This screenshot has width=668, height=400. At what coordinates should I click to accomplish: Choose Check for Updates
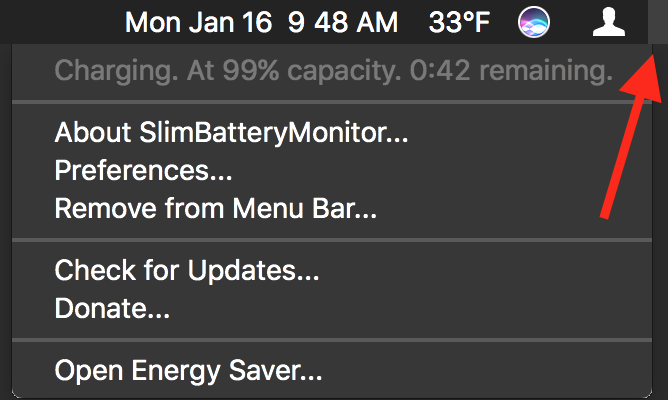pyautogui.click(x=187, y=270)
